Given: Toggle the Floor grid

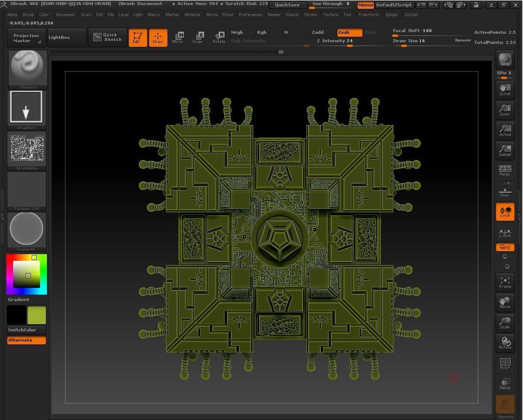Looking at the screenshot, I should (505, 191).
